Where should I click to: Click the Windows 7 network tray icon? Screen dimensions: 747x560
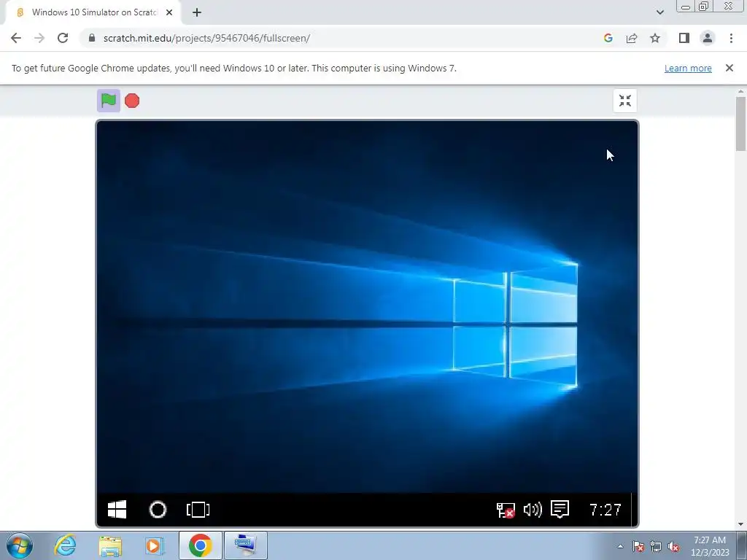click(x=656, y=546)
